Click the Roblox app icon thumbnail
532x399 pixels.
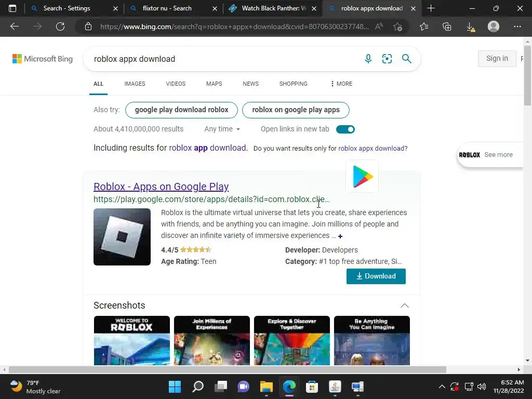[x=122, y=237]
